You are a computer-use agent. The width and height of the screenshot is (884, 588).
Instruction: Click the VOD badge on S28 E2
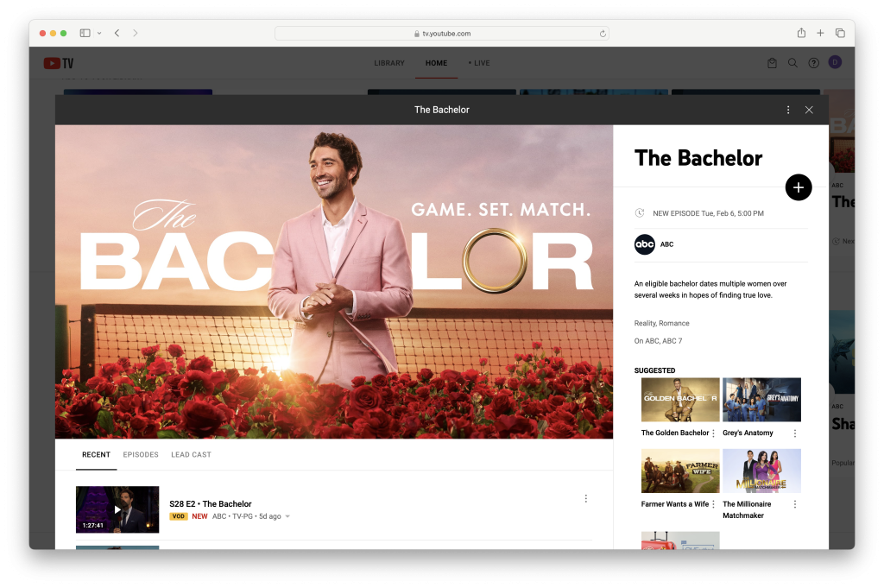178,516
